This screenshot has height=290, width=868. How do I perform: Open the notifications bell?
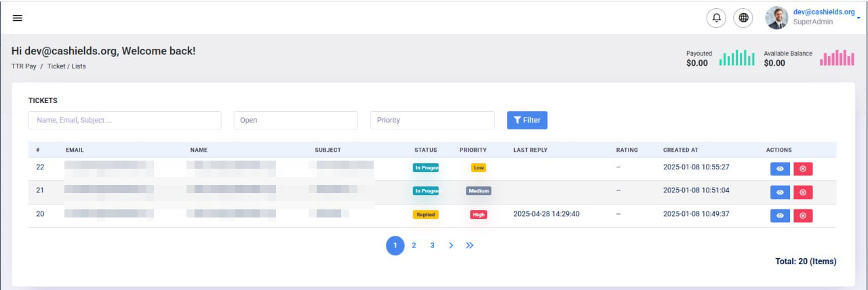pyautogui.click(x=716, y=18)
